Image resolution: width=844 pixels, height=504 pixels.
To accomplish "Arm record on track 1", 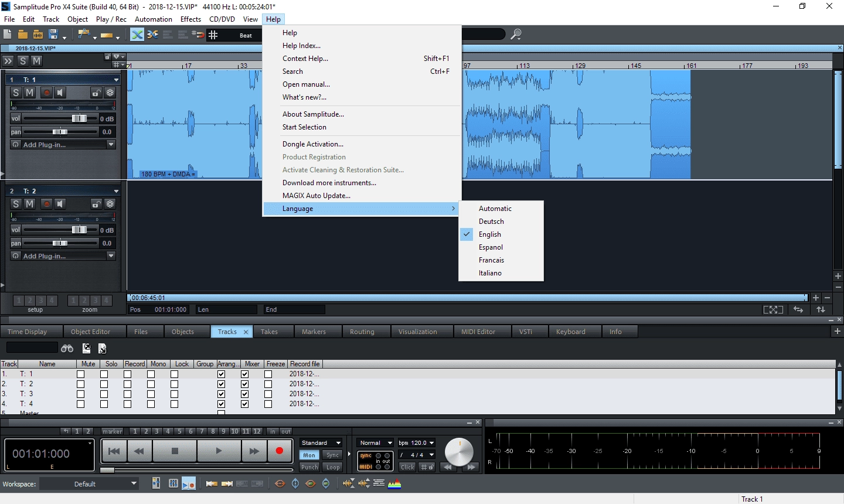I will click(x=46, y=93).
